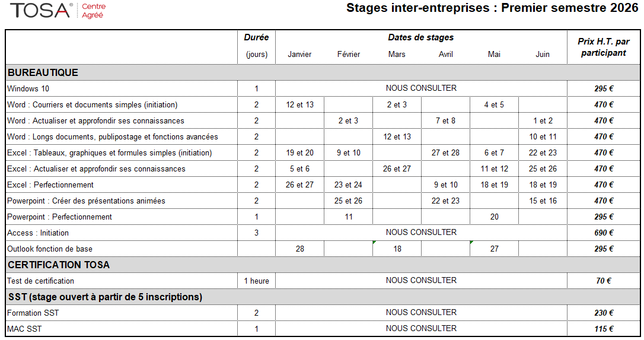Select the Prix H.T. par participant header

click(x=604, y=47)
